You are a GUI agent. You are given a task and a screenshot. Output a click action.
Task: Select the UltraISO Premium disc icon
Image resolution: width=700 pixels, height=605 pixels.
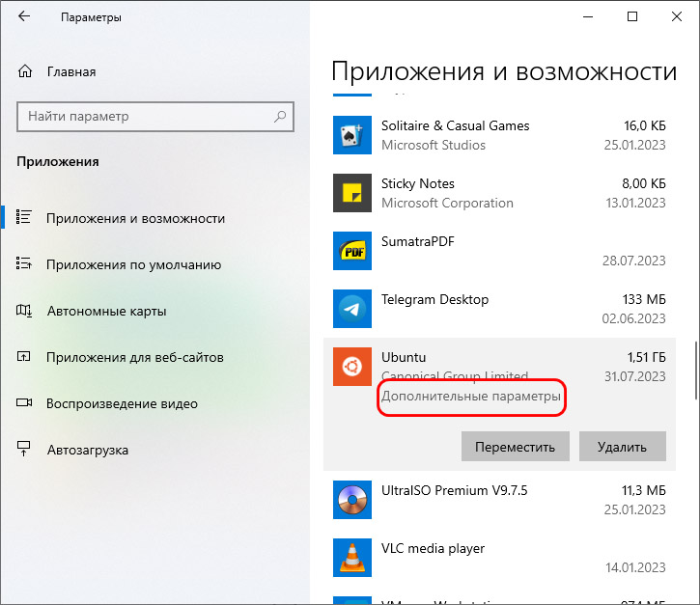pyautogui.click(x=352, y=500)
